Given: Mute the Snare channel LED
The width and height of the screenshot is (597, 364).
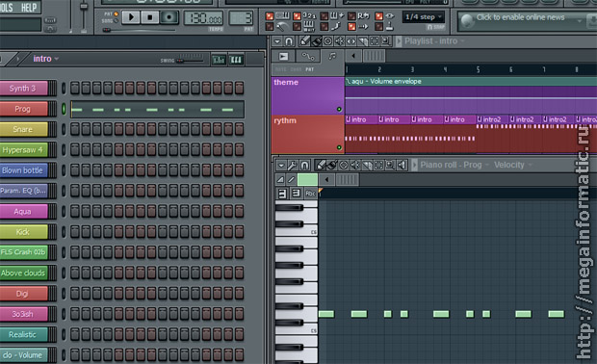Looking at the screenshot, I should (64, 129).
